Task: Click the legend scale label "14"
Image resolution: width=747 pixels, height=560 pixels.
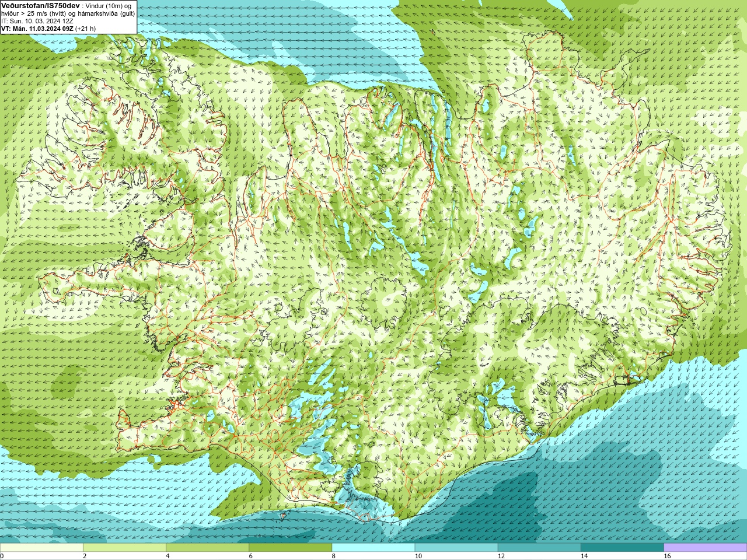Action: pyautogui.click(x=584, y=556)
